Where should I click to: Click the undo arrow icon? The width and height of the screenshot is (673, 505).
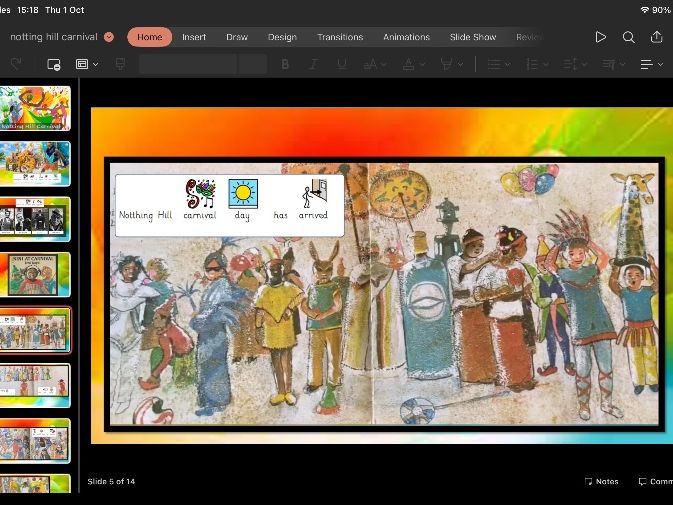pos(16,64)
